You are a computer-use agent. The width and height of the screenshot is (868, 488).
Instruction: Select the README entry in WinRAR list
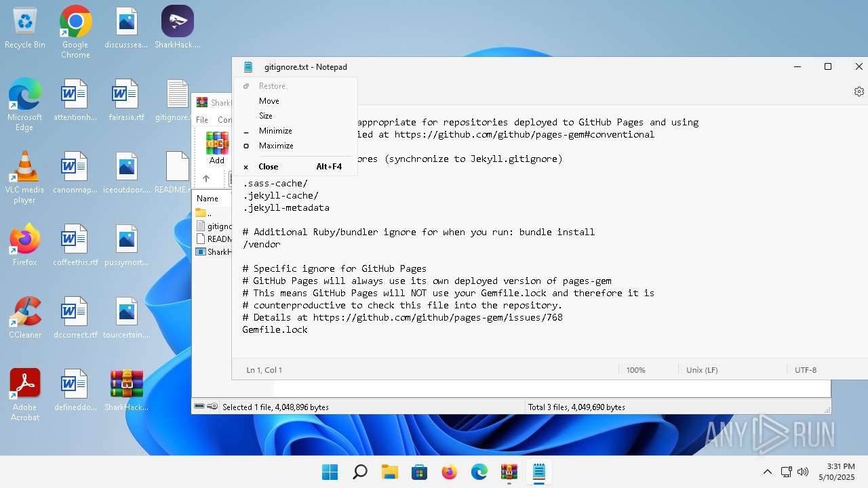pos(212,239)
